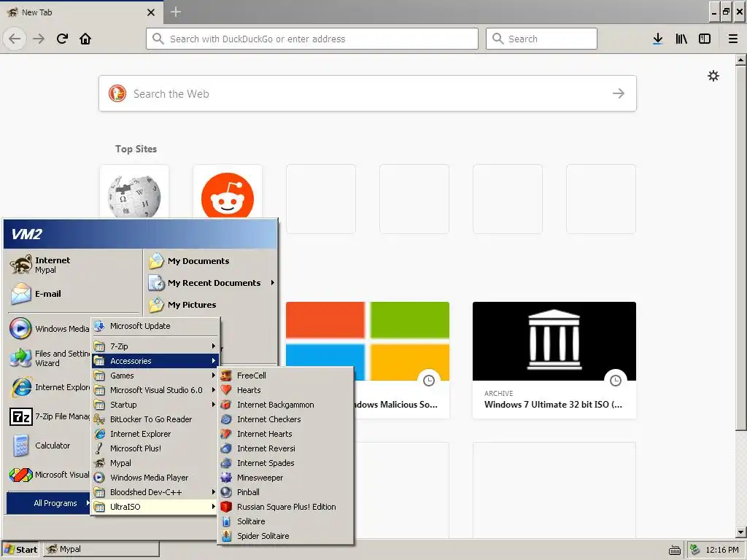This screenshot has height=560, width=747.
Task: Open the on-screen keyboard tray icon
Action: click(x=675, y=551)
